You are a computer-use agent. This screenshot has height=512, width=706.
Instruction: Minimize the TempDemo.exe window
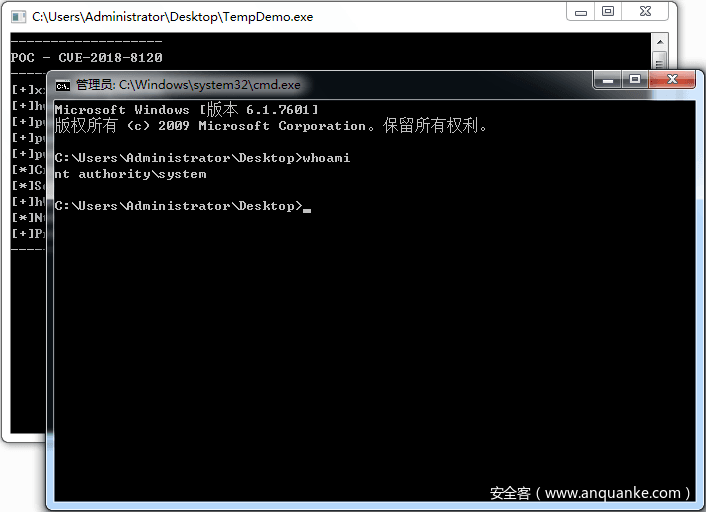coord(582,11)
